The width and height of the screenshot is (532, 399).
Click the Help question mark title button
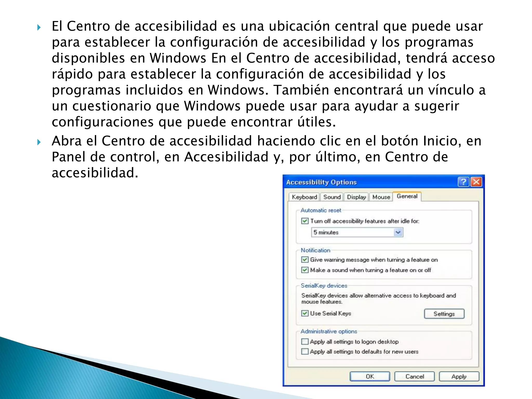(x=463, y=182)
